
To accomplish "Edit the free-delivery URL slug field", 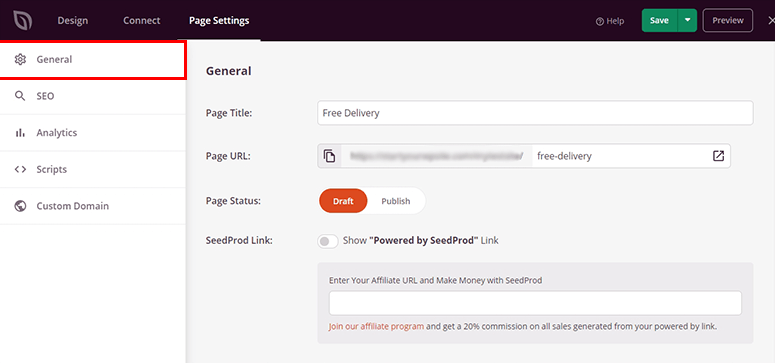I will (x=620, y=156).
